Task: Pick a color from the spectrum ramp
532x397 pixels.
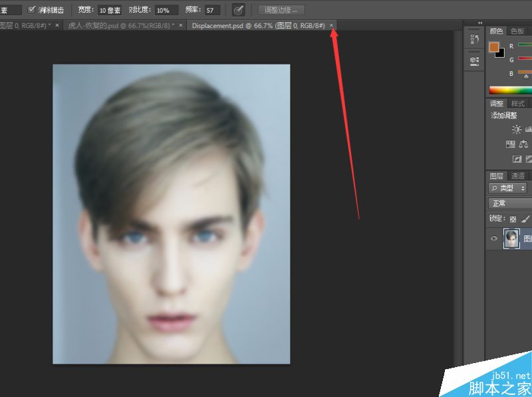Action: point(510,90)
